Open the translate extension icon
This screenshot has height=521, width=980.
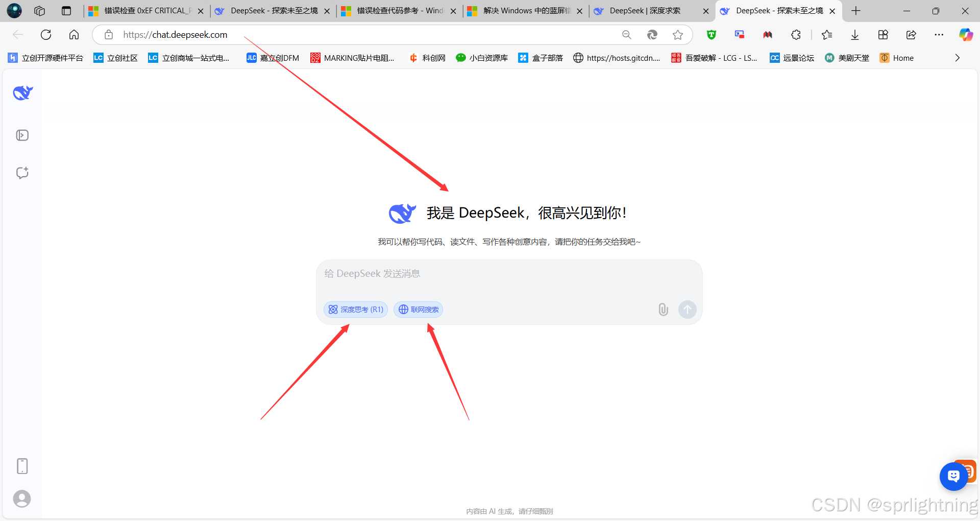(x=740, y=35)
